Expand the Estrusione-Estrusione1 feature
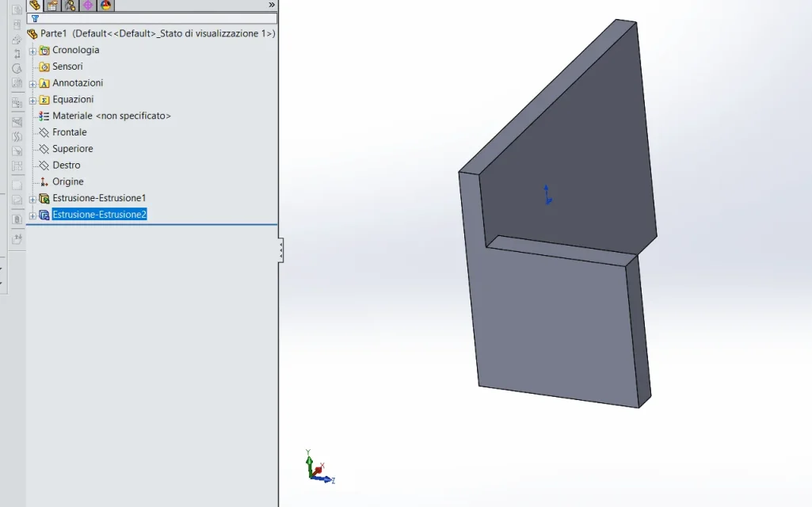Image resolution: width=812 pixels, height=507 pixels. (x=32, y=199)
